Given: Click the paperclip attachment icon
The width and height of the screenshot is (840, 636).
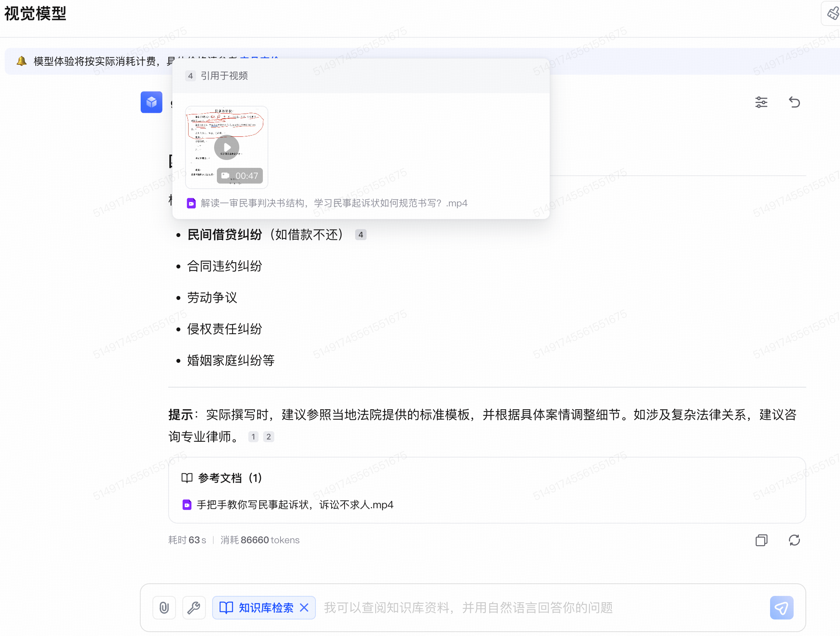Looking at the screenshot, I should pos(164,608).
